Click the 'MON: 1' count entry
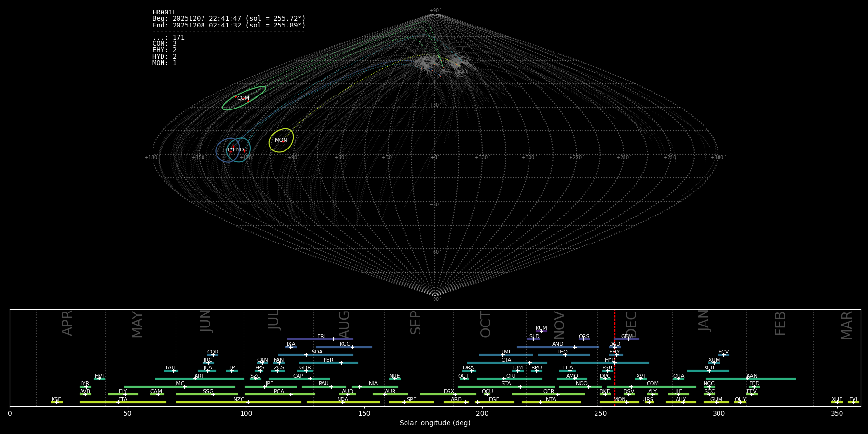Image resolution: width=868 pixels, height=434 pixels. [x=164, y=63]
